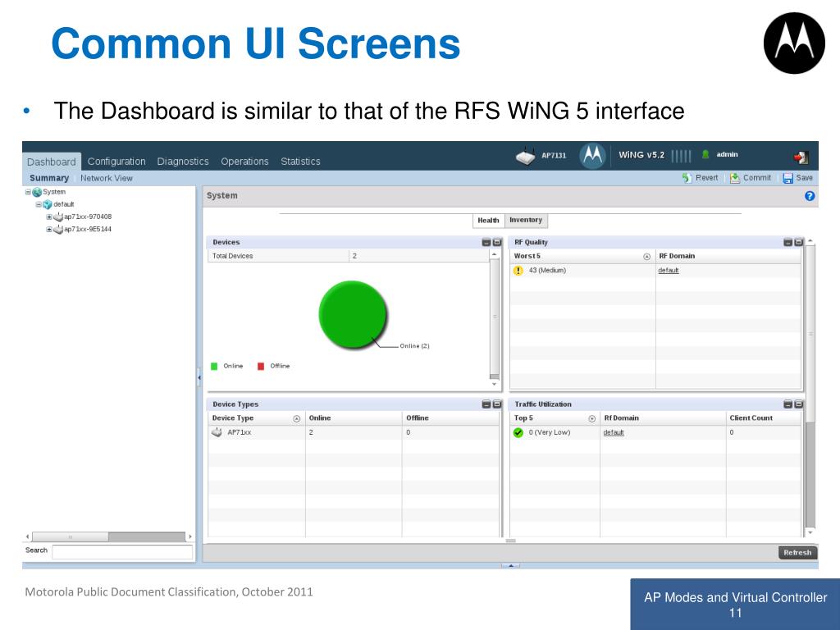Collapse the default domain tree node
This screenshot has width=840, height=630.
pos(39,204)
